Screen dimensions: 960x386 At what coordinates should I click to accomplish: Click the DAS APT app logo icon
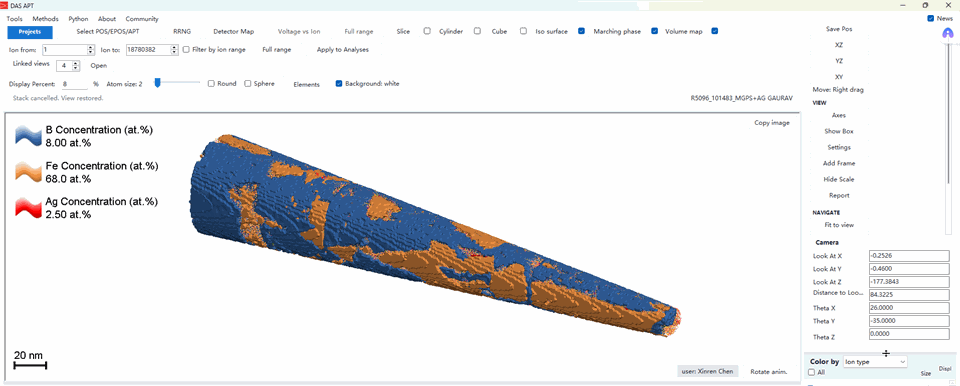[x=4, y=5]
